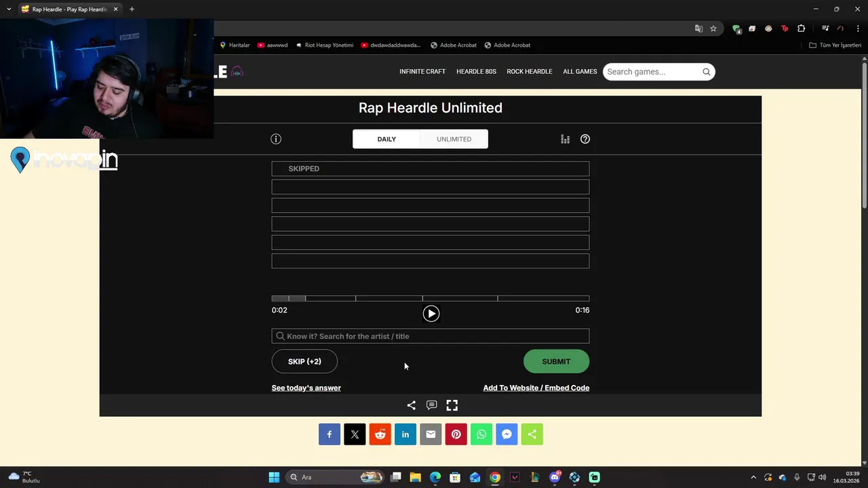Screen dimensions: 868x488
Task: Open the Windows Start menu
Action: click(x=274, y=477)
